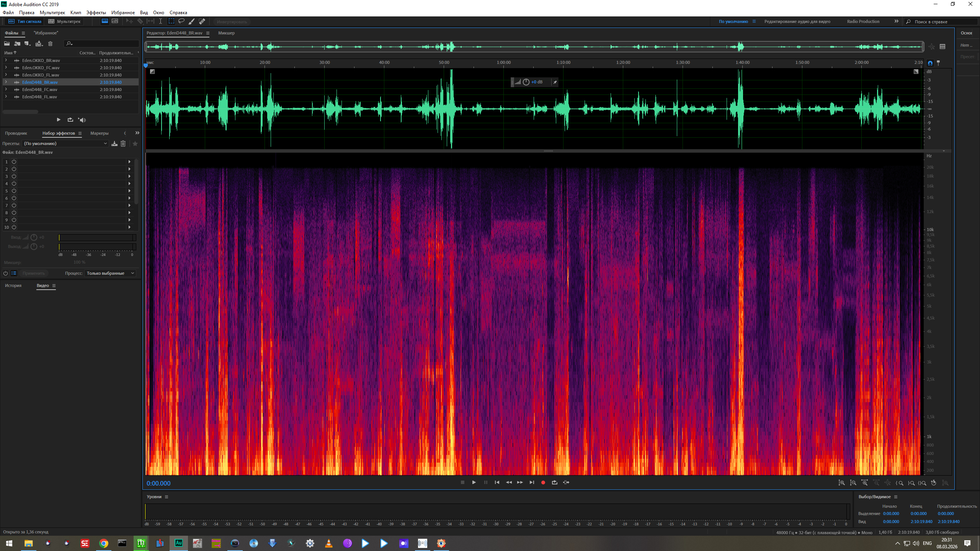Expand Eden.OKKO_BR.wav in the file list
This screenshot has width=980, height=551.
(6, 60)
